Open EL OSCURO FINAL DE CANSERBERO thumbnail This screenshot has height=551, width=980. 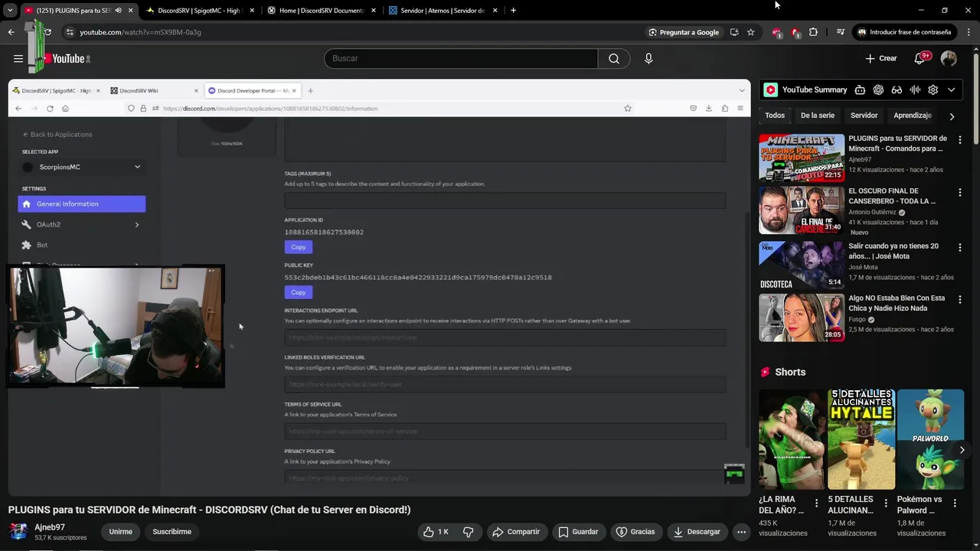(802, 210)
